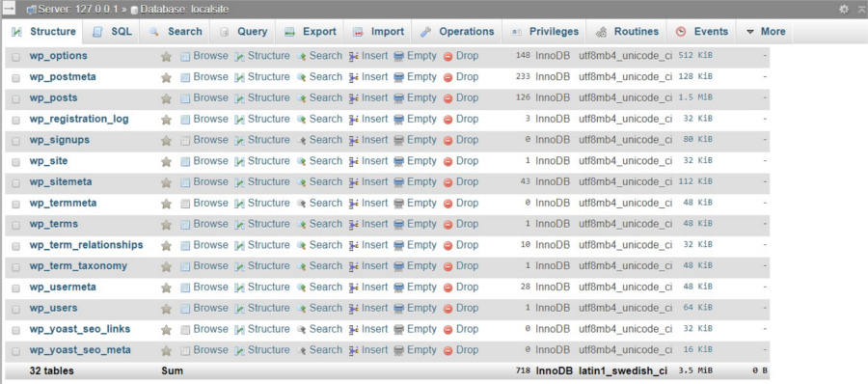Image resolution: width=868 pixels, height=384 pixels.
Task: Click Database: localsite breadcrumb link
Action: coord(183,10)
